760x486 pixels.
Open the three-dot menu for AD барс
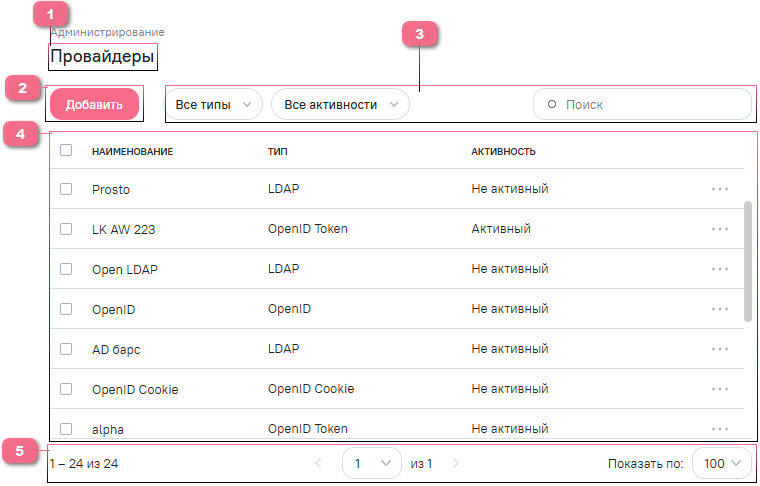pos(720,349)
